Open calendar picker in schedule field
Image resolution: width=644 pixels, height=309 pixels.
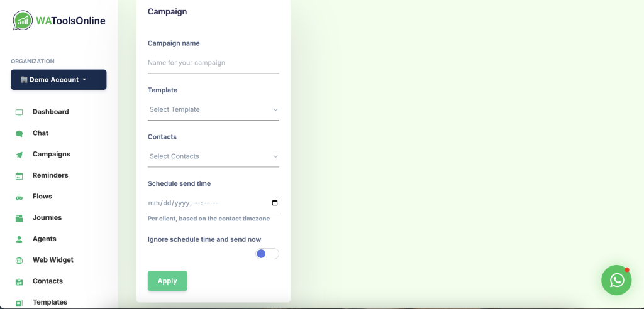pyautogui.click(x=275, y=203)
